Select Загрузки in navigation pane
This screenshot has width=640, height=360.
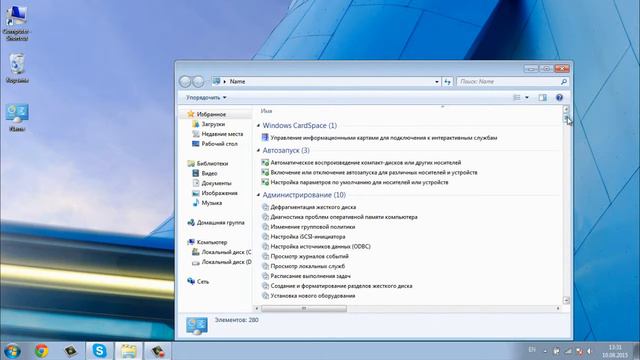point(209,124)
